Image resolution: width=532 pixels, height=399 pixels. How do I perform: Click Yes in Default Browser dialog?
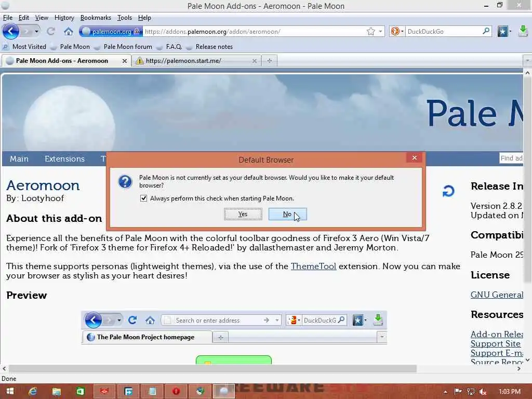(243, 214)
